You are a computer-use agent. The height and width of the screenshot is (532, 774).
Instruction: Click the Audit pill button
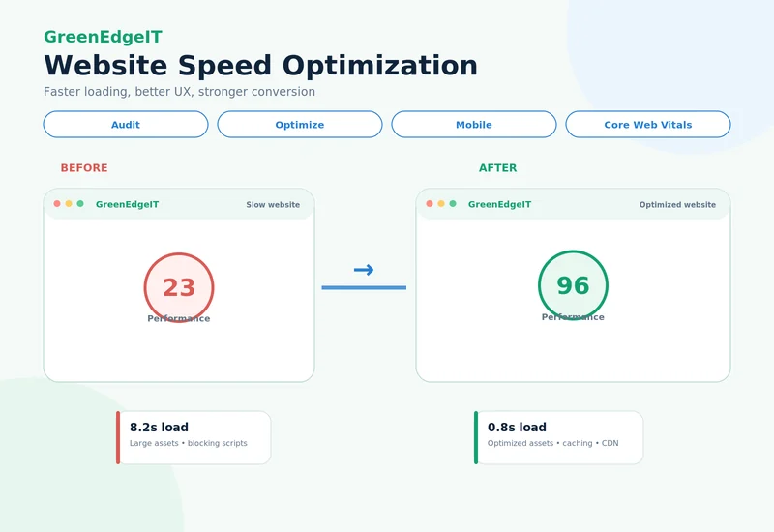pos(126,125)
